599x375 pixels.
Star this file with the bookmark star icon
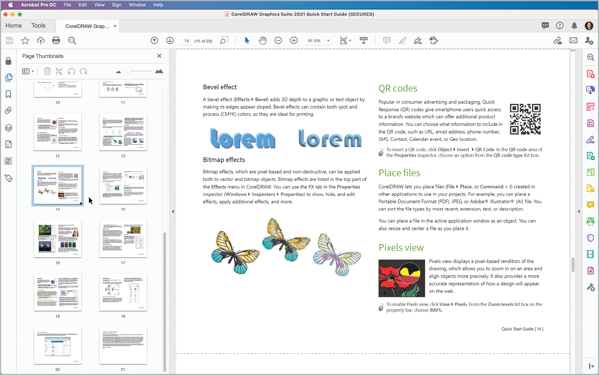(x=25, y=40)
